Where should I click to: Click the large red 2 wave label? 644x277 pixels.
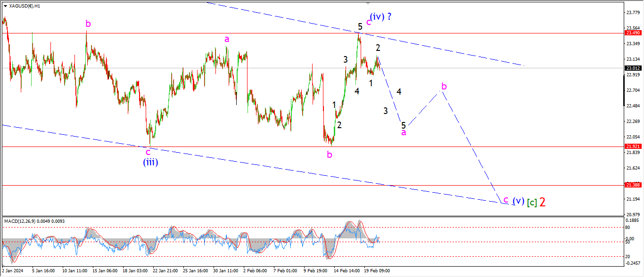tap(543, 202)
